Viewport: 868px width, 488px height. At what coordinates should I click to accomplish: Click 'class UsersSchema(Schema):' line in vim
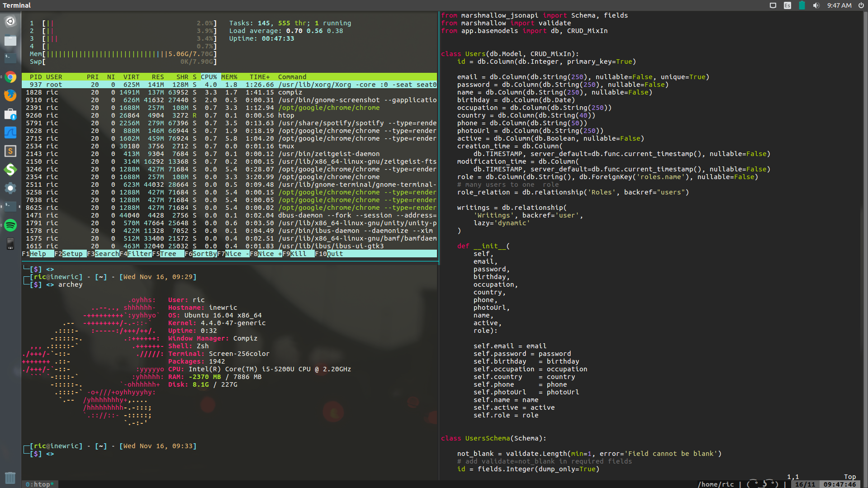click(493, 438)
